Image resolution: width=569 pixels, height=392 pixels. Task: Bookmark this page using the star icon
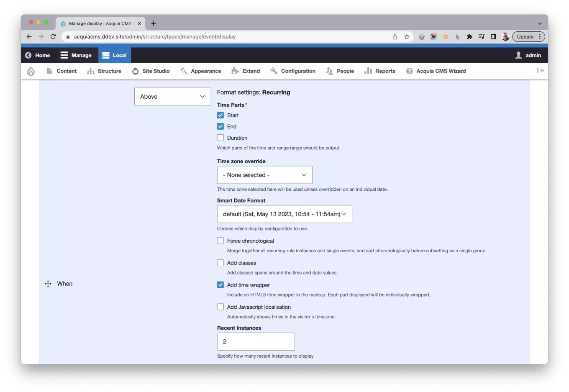pos(407,37)
